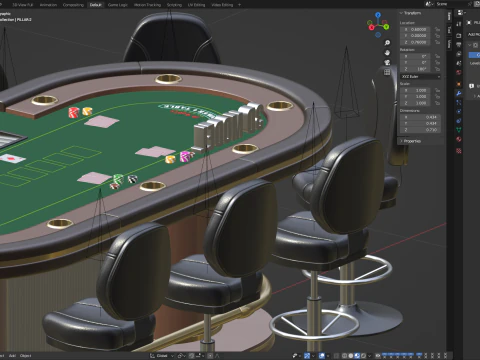Lock Location Z with padlock icon

[x=437, y=42]
